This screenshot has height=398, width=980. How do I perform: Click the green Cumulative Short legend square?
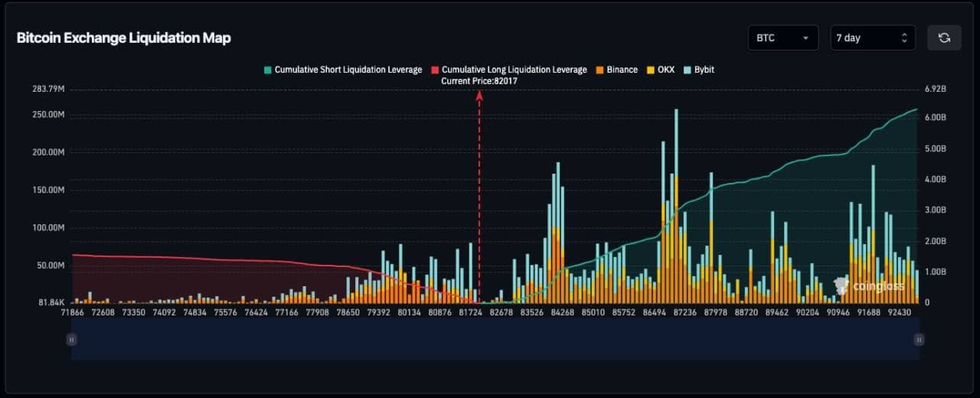[x=267, y=70]
